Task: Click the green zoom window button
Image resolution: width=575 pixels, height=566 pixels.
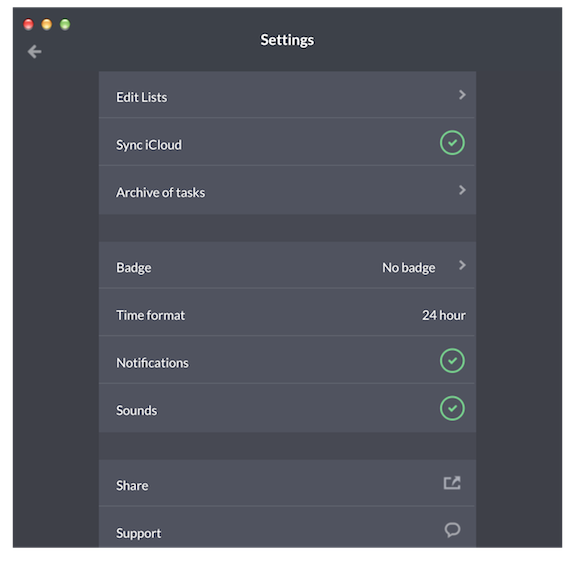Action: [x=65, y=24]
